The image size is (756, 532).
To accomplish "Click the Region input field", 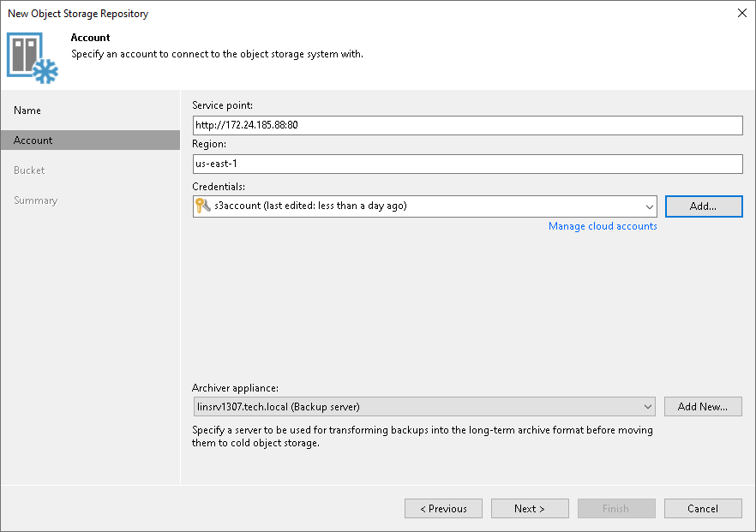I will point(467,164).
